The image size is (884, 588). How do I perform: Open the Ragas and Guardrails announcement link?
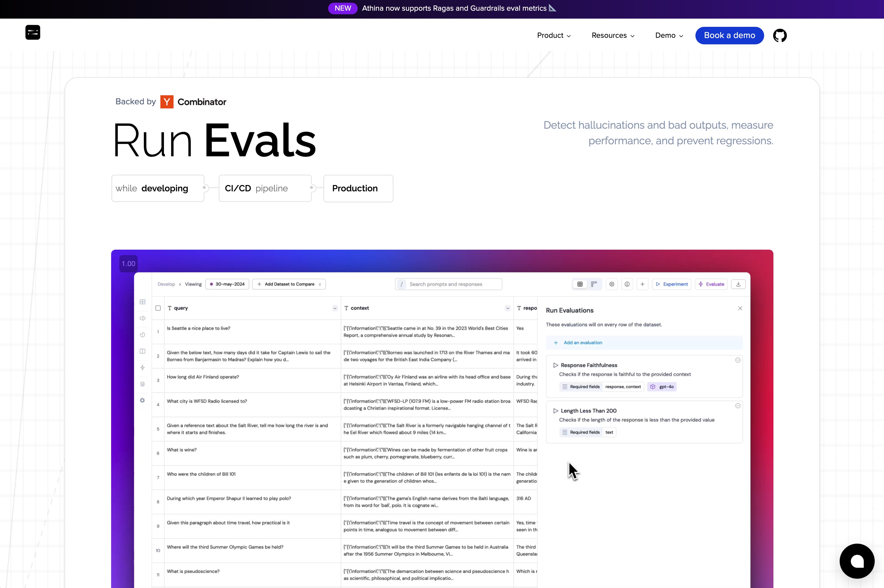tap(454, 8)
